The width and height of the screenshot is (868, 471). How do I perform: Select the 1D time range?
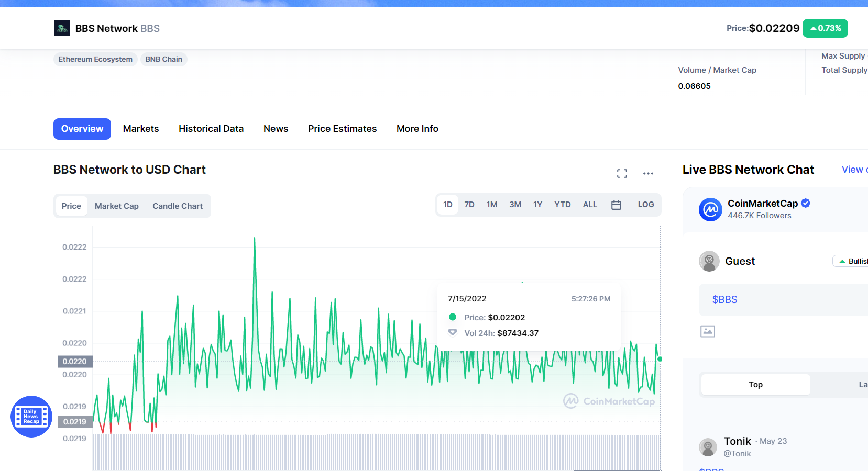[x=448, y=205]
